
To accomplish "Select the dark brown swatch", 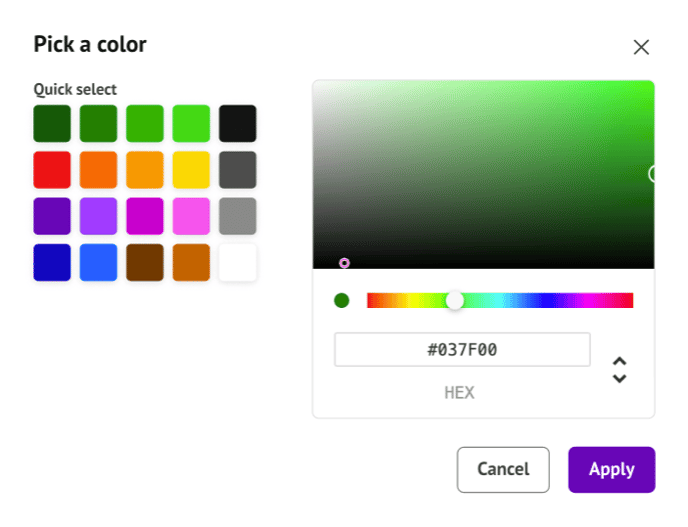I will point(145,262).
